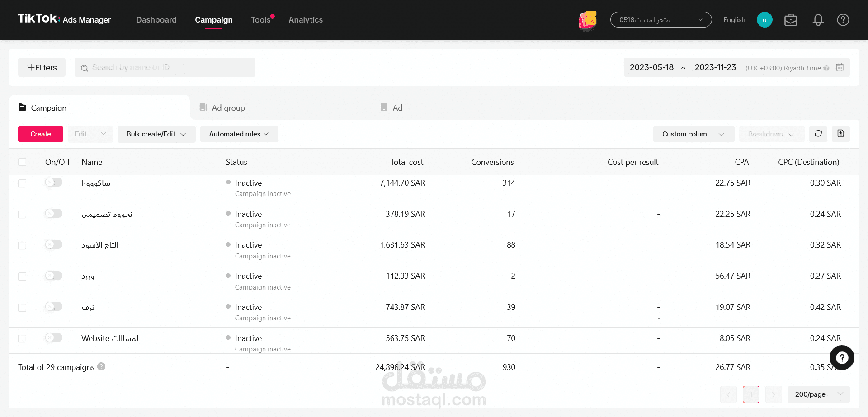Open the Automated rules dropdown
The image size is (868, 417).
239,134
